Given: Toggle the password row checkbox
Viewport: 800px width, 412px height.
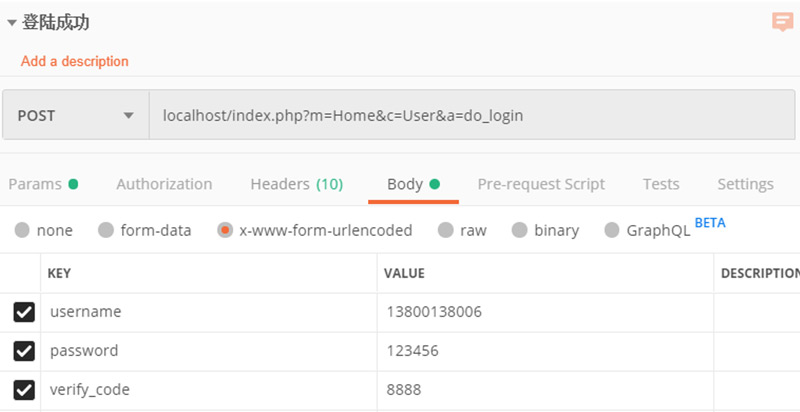Looking at the screenshot, I should point(24,351).
